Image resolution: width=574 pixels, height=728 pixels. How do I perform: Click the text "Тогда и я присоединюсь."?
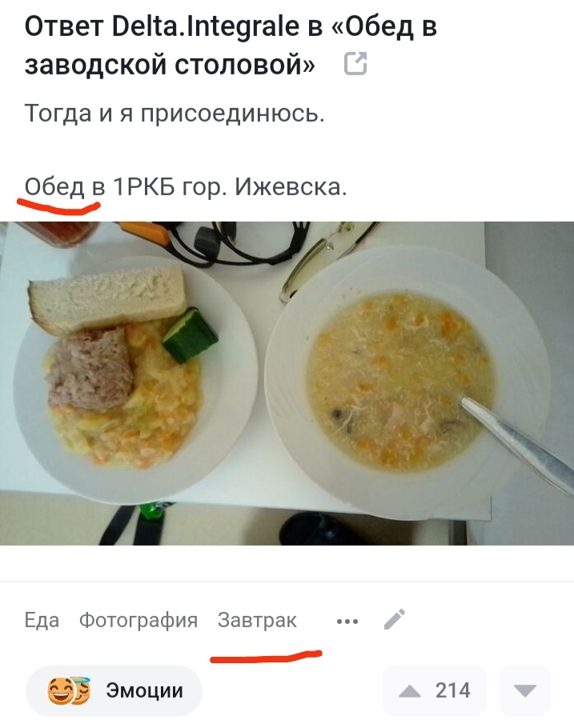point(175,114)
